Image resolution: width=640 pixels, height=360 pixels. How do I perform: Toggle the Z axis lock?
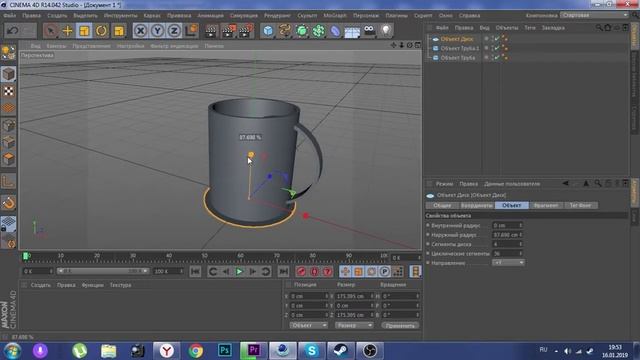(174, 31)
